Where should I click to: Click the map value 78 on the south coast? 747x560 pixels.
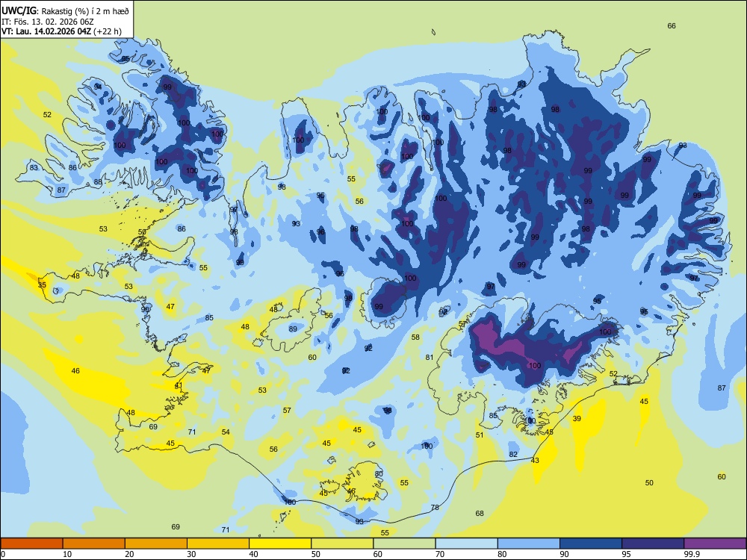pos(435,508)
